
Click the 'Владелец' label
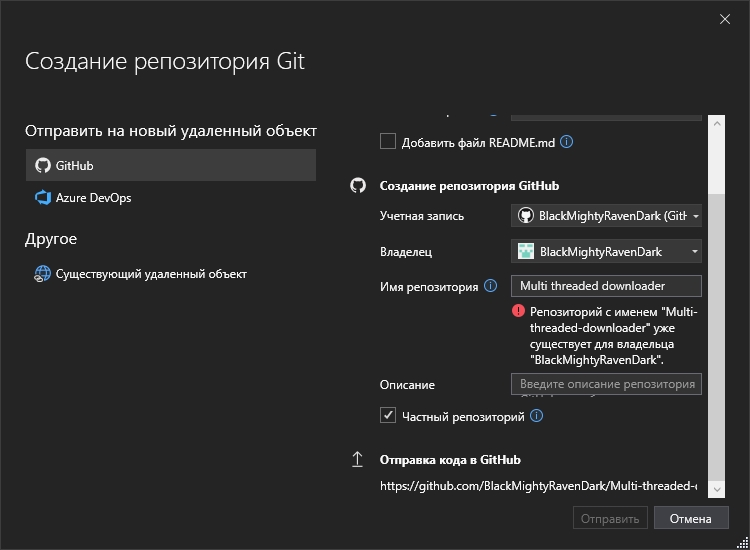[x=406, y=252]
